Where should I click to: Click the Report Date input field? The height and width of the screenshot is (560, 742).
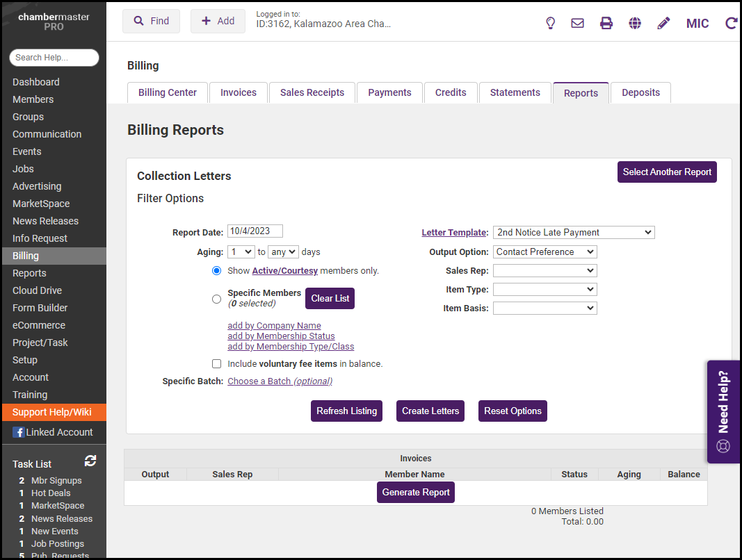255,231
